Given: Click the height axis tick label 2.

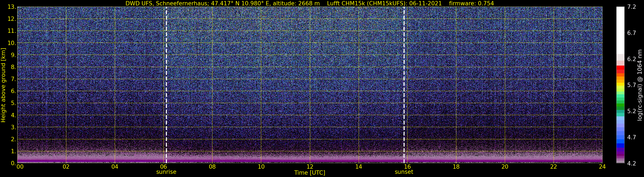Looking at the screenshot, I should 13,139.
